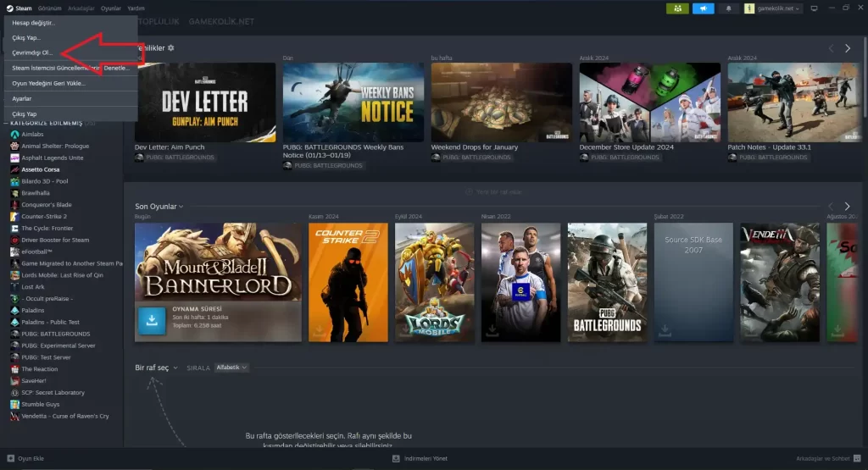The image size is (868, 470).
Task: Open the Dev Letter: Aim Punch news thumbnail
Action: click(x=205, y=102)
